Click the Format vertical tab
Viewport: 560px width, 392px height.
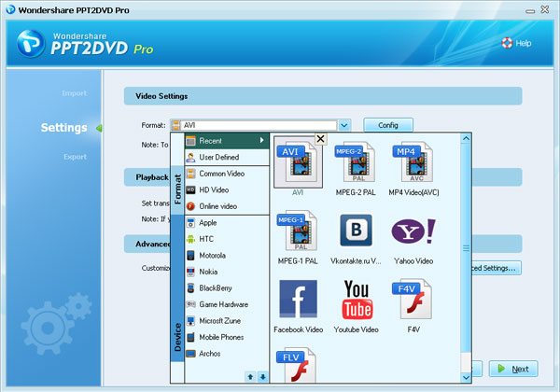[177, 189]
